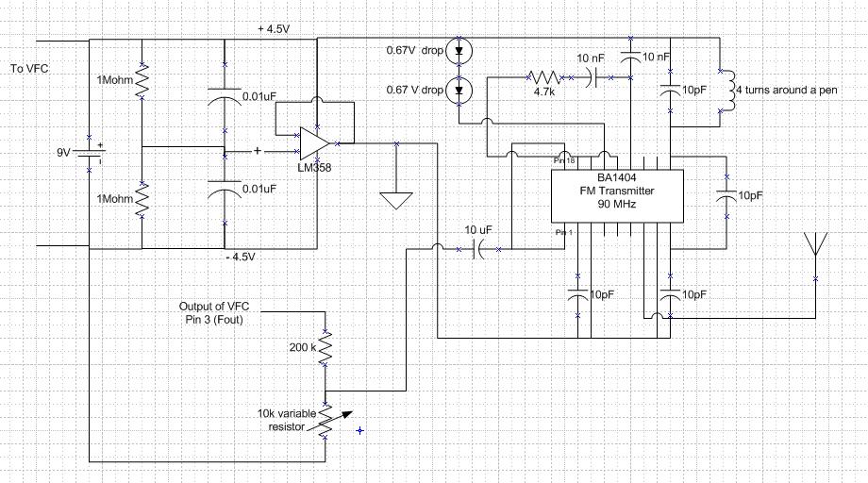This screenshot has width=868, height=483.
Task: Click the 'Output of VFC Pin 3 (Fout)' text
Action: tap(214, 312)
